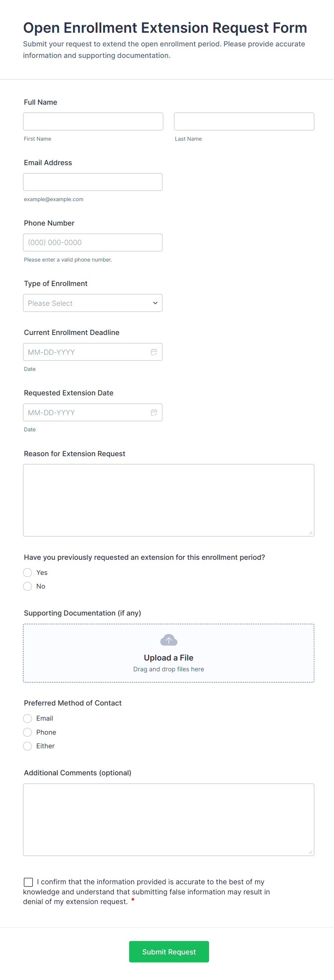This screenshot has height=980, width=334.
Task: Choose Either as preferred contact method
Action: 28,746
